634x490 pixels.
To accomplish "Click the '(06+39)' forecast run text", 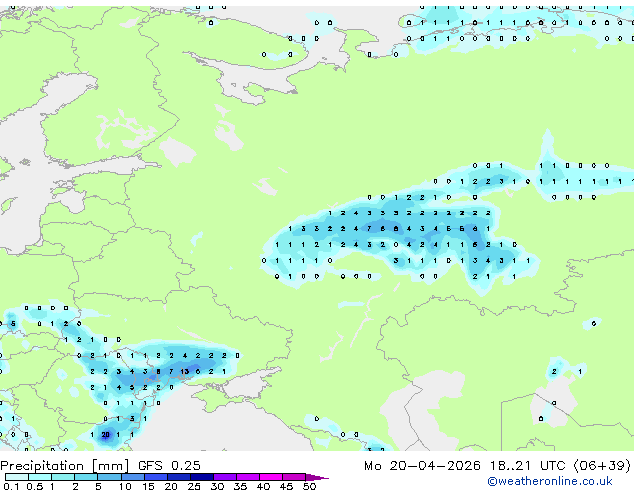I will coord(602,466).
